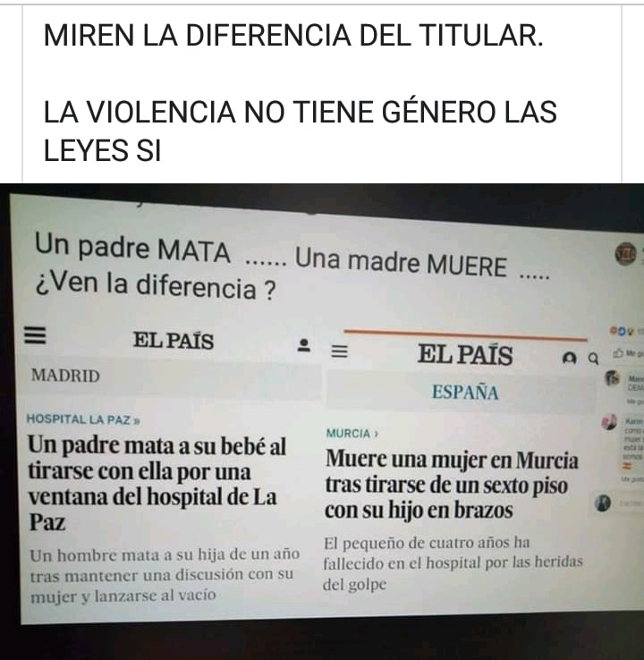Follow the HOSPITAL LA PAZ » tag link
Image resolution: width=644 pixels, height=660 pixels.
click(83, 419)
